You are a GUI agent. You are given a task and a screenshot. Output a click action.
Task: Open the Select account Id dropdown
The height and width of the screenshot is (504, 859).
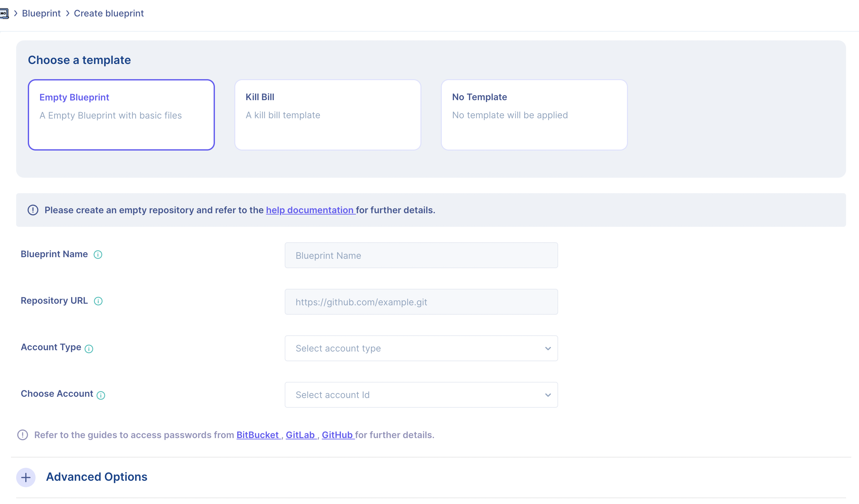(x=421, y=394)
